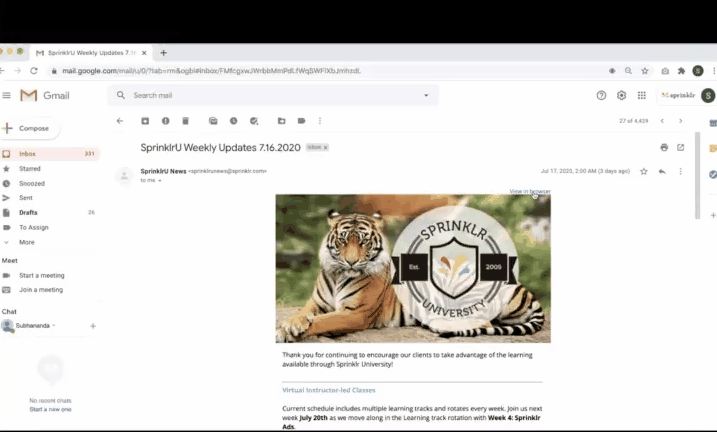
Task: Bookmark this page with star icon
Action: [x=645, y=71]
